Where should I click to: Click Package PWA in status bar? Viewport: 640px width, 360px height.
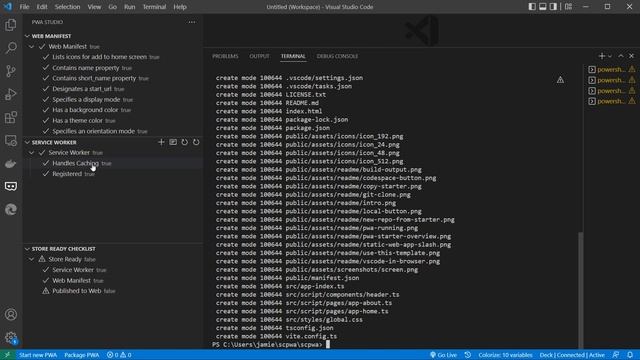click(82, 355)
